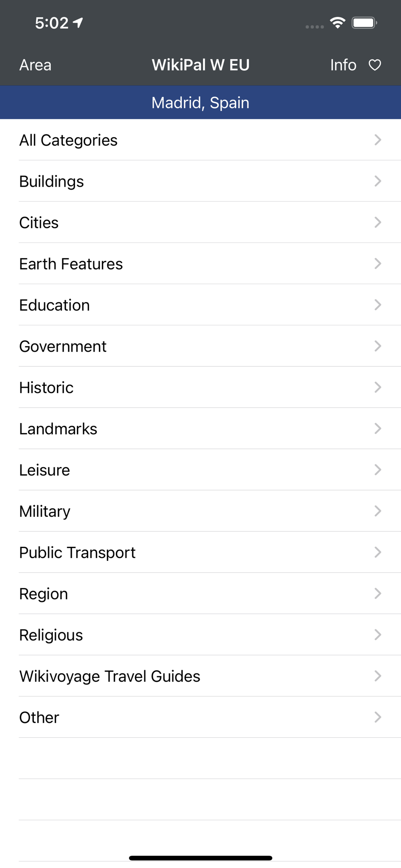The width and height of the screenshot is (401, 868).
Task: Open the Area selector
Action: pyautogui.click(x=35, y=65)
